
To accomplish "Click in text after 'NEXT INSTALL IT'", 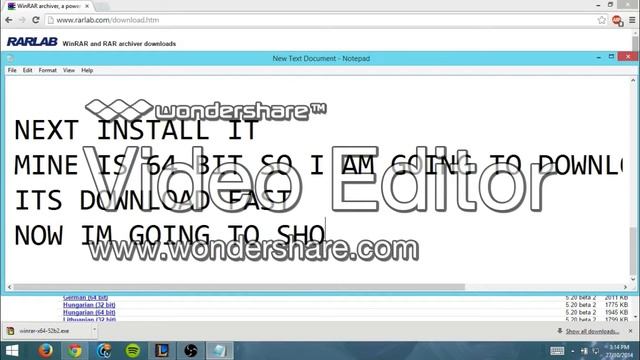I will tap(261, 131).
